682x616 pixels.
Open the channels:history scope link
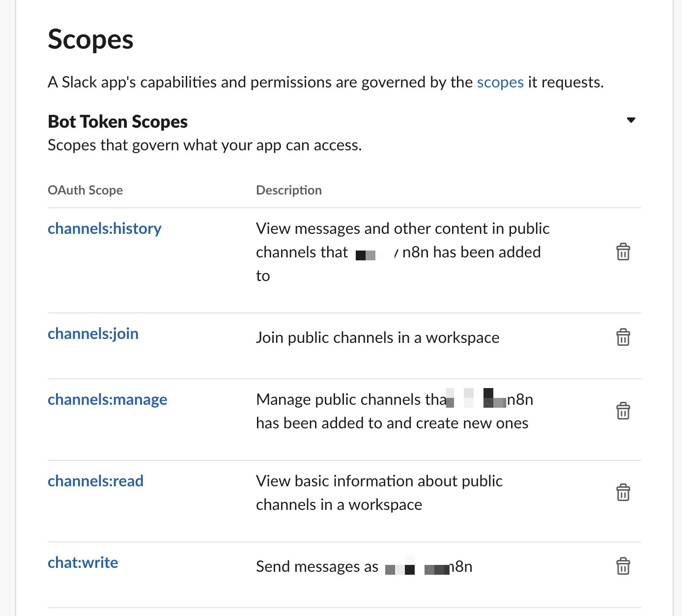104,228
